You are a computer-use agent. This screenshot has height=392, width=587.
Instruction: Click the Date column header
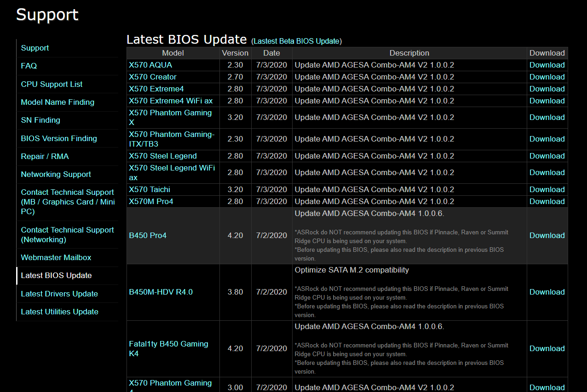point(271,53)
